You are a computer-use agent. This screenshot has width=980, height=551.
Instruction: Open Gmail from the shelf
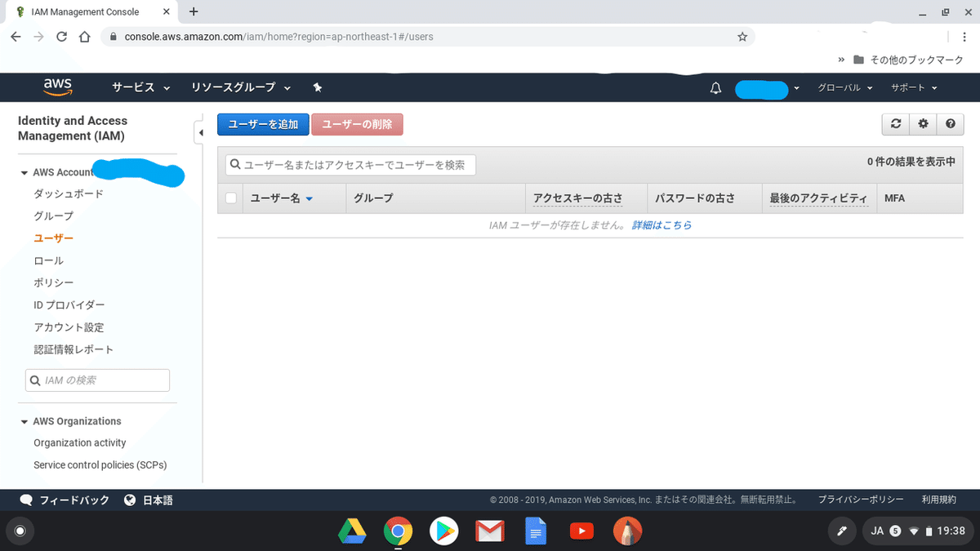(x=490, y=531)
